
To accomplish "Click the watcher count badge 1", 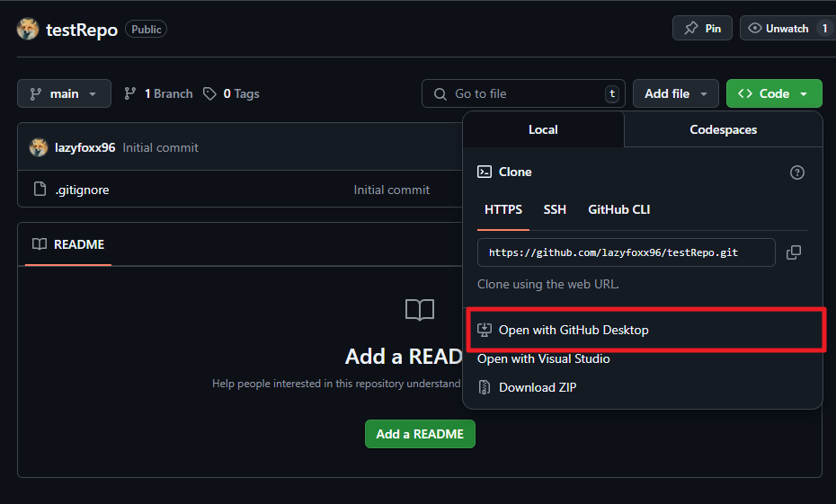I will tap(825, 28).
